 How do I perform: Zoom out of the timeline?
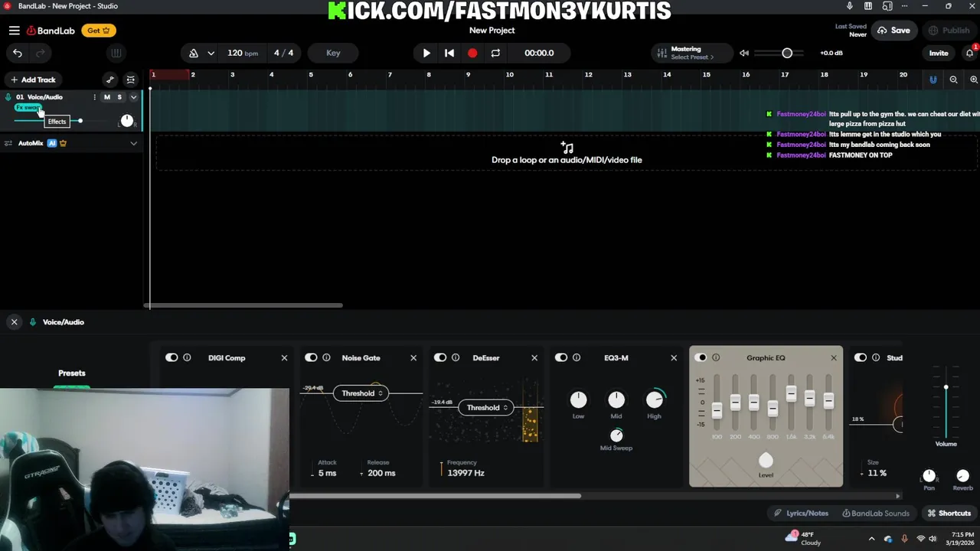point(953,80)
